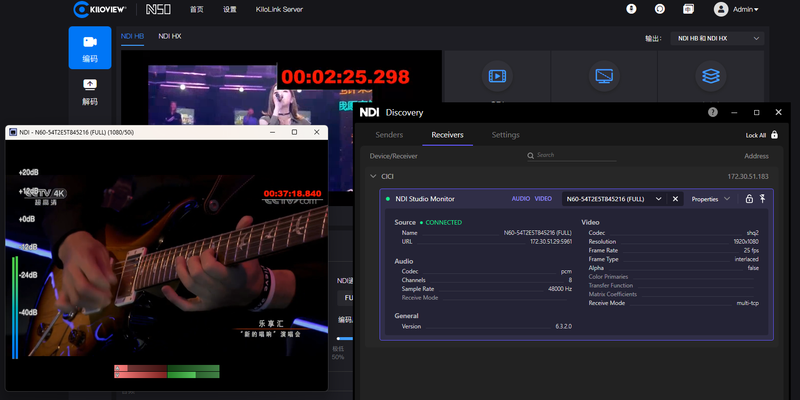Click the NDI Studio Monitor window title icon
800x400 pixels.
[x=13, y=132]
